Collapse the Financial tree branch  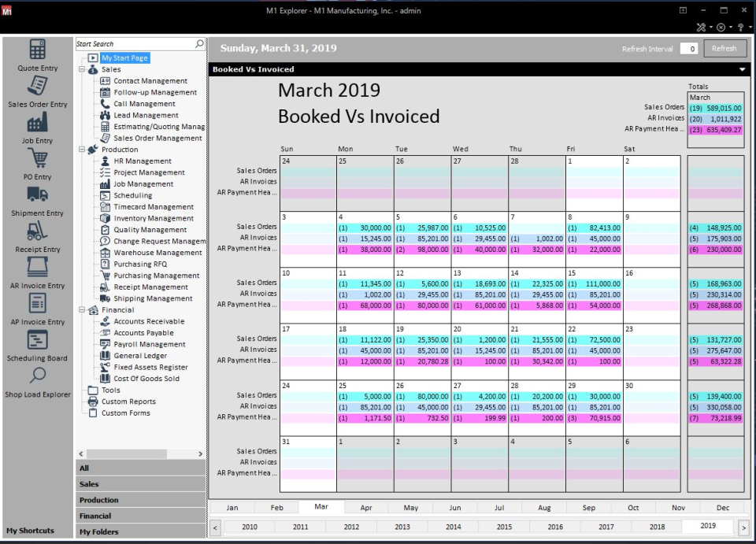coord(83,309)
